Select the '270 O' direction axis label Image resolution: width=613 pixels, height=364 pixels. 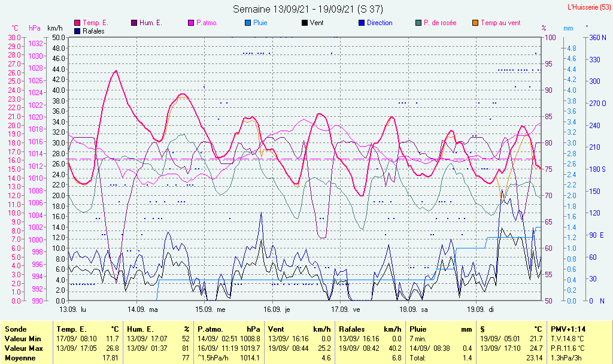[x=598, y=104]
